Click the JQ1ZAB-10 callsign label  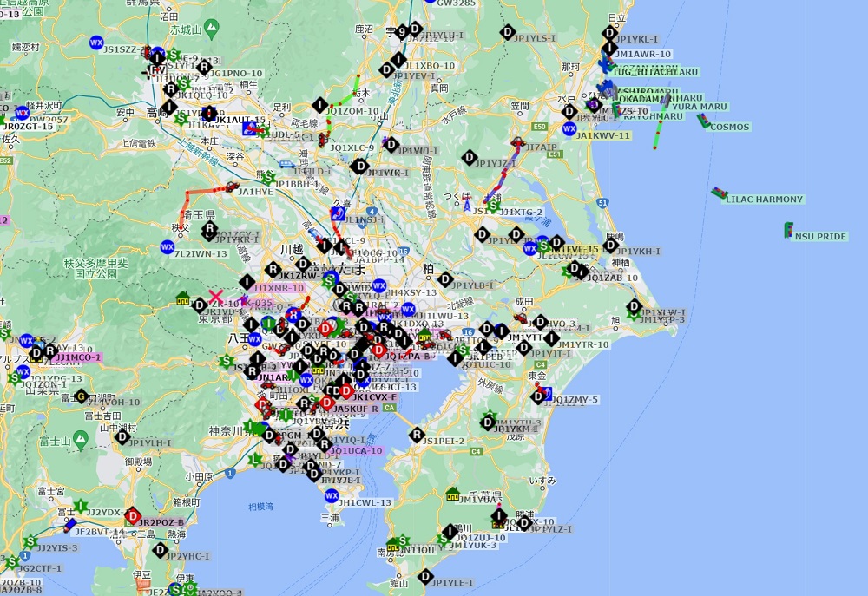coord(612,278)
